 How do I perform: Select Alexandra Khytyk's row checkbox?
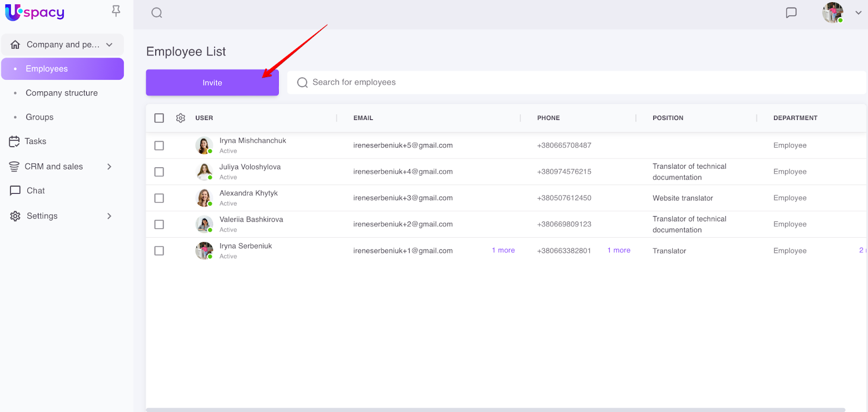click(x=159, y=198)
